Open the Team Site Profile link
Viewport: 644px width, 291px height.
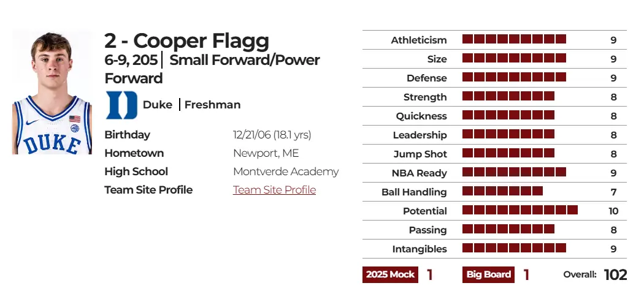(x=274, y=190)
